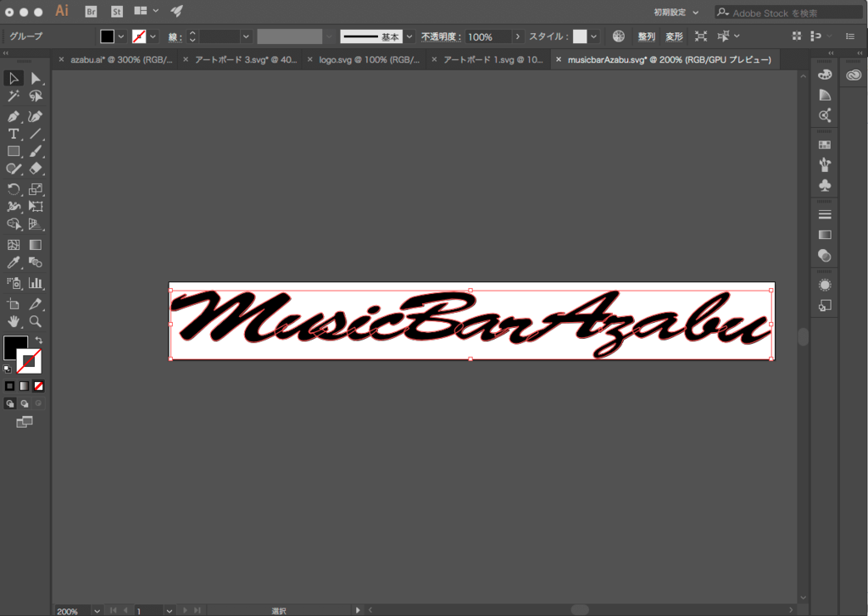Select the Eraser tool
The width and height of the screenshot is (868, 616).
click(36, 169)
